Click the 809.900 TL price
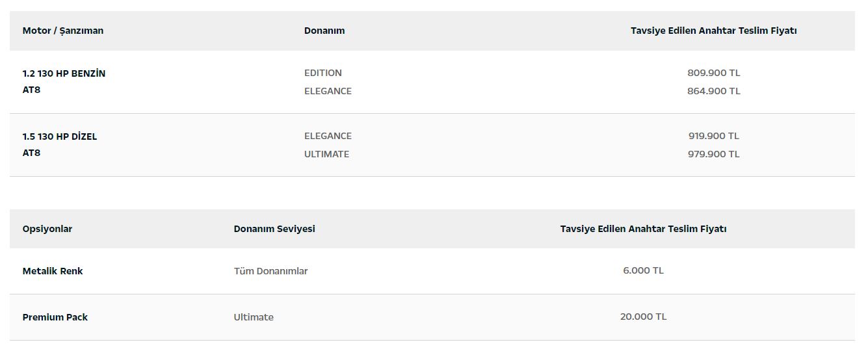Viewport: 868px width, 351px height. coord(714,73)
